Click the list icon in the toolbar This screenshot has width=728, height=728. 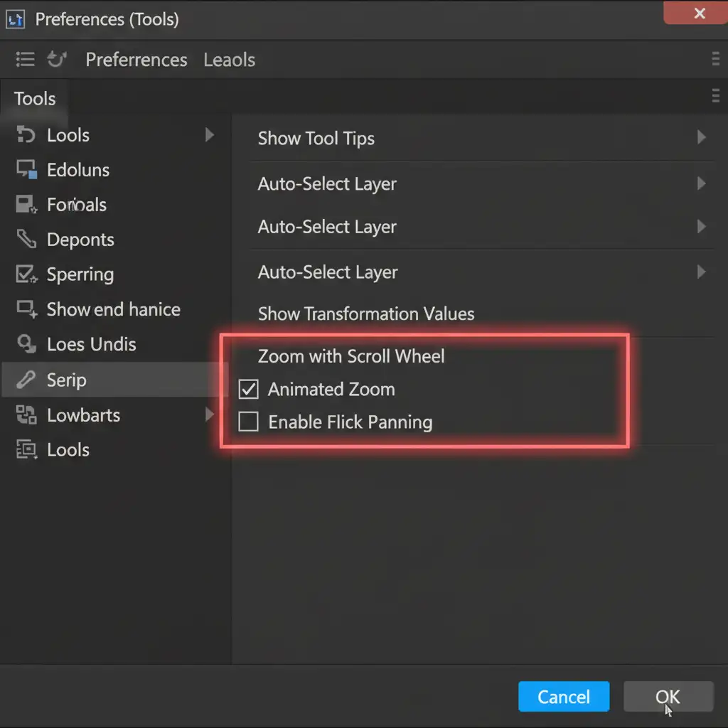pos(25,60)
